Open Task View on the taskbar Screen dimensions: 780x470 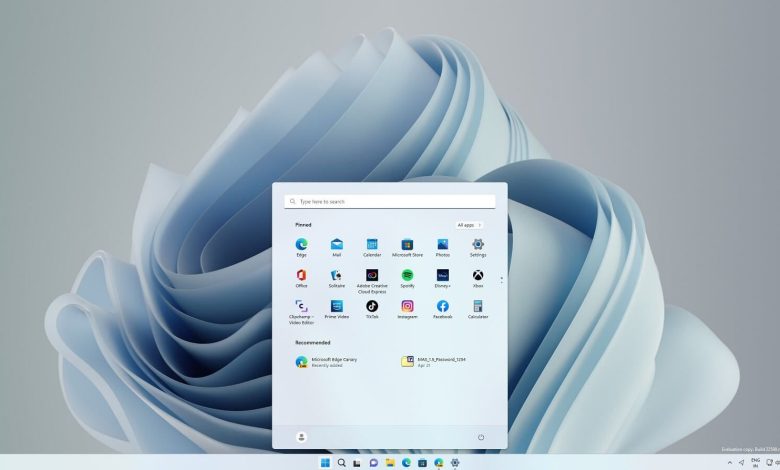point(357,463)
